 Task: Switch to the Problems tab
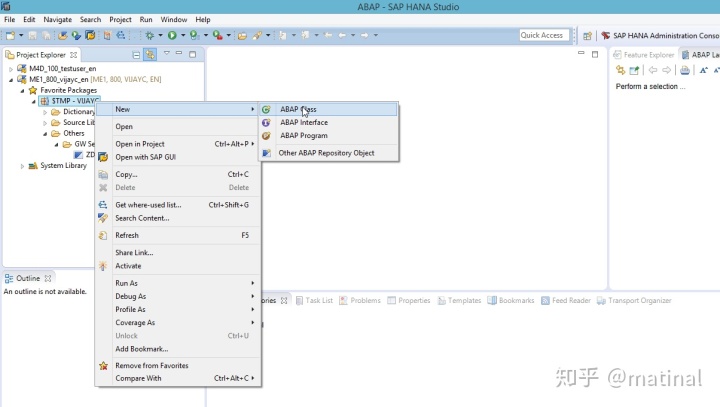tap(360, 300)
